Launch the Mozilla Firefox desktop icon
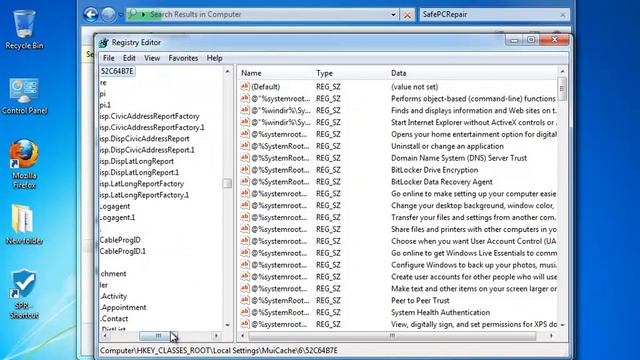 tap(24, 164)
